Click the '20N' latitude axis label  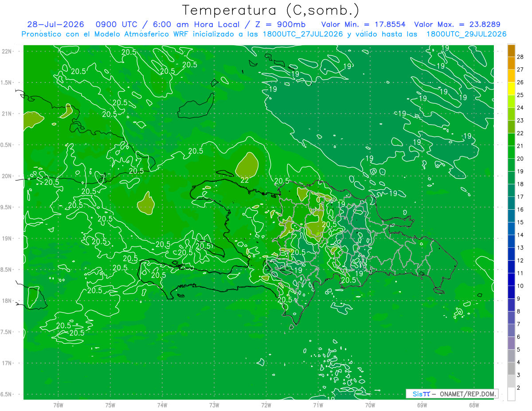(6, 176)
